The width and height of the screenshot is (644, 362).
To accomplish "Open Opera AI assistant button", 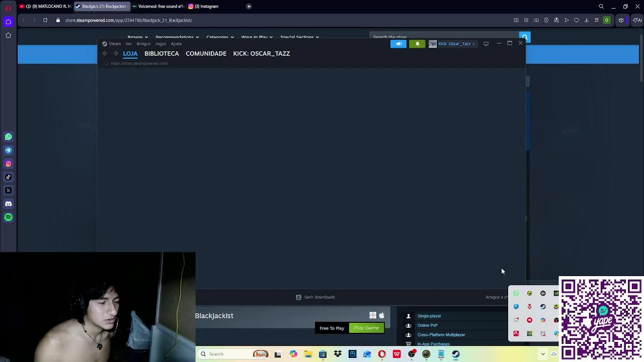I will (x=637, y=20).
